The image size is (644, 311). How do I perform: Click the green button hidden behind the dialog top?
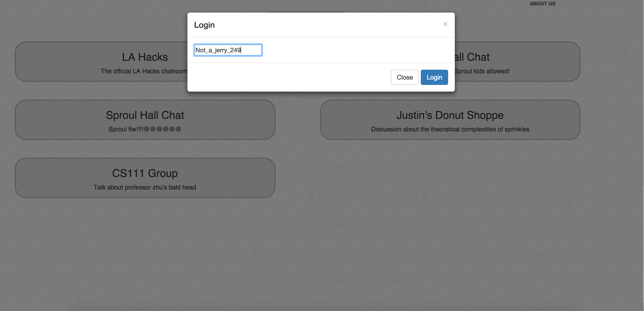coord(305,12)
